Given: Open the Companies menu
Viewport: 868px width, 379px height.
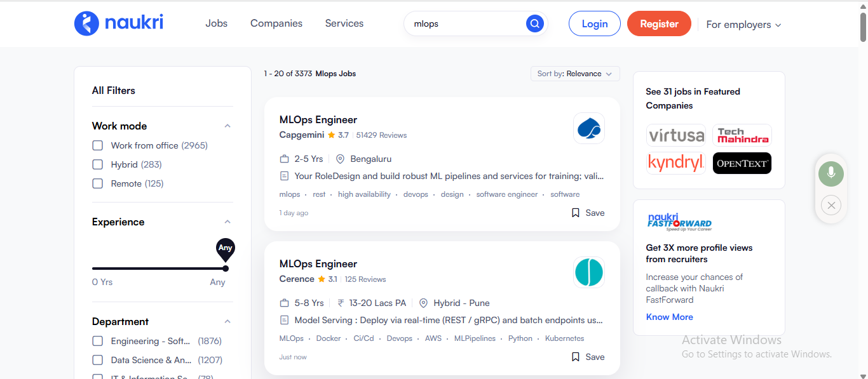Looking at the screenshot, I should click(276, 23).
